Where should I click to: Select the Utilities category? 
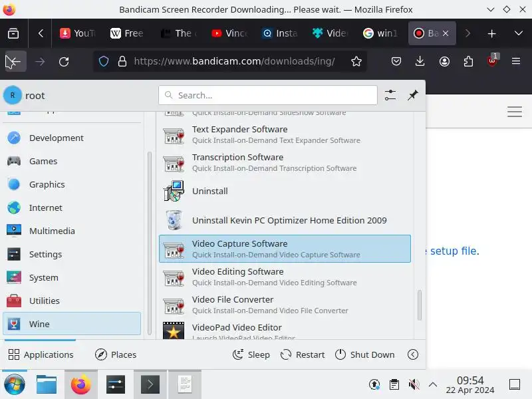pos(72,301)
